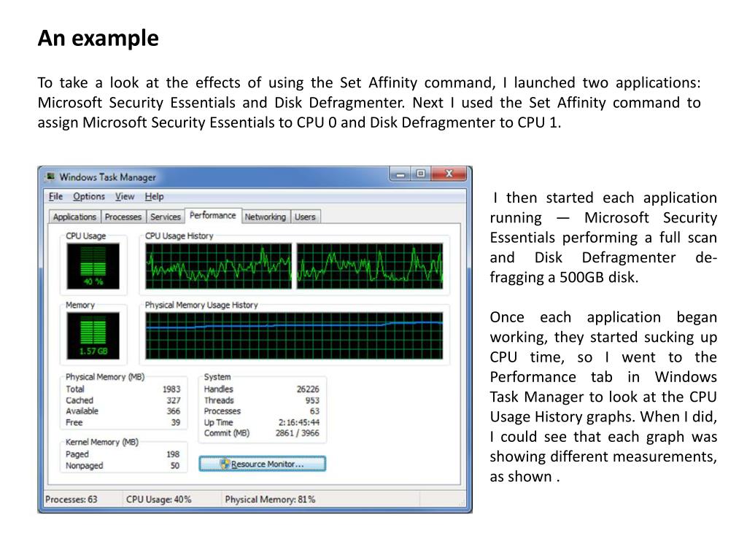The height and width of the screenshot is (560, 747).
Task: Click the Commit value 2861 / 3966
Action: pos(298,433)
